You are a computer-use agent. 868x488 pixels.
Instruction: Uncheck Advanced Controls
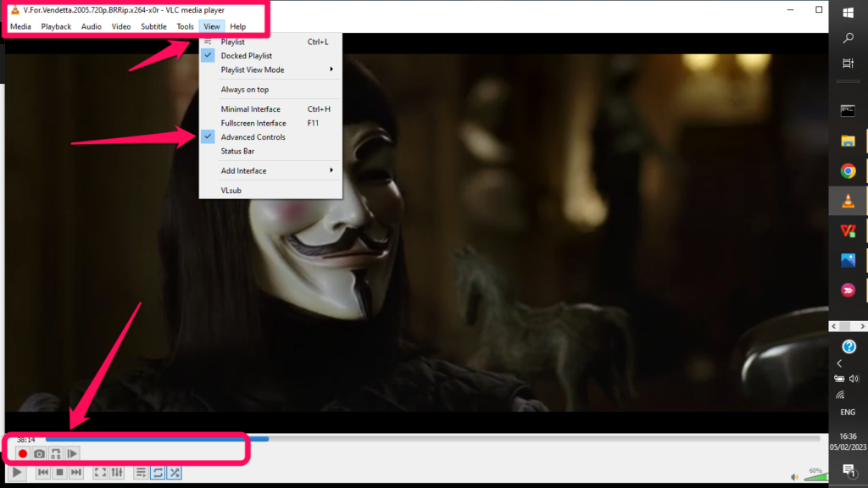click(x=270, y=136)
